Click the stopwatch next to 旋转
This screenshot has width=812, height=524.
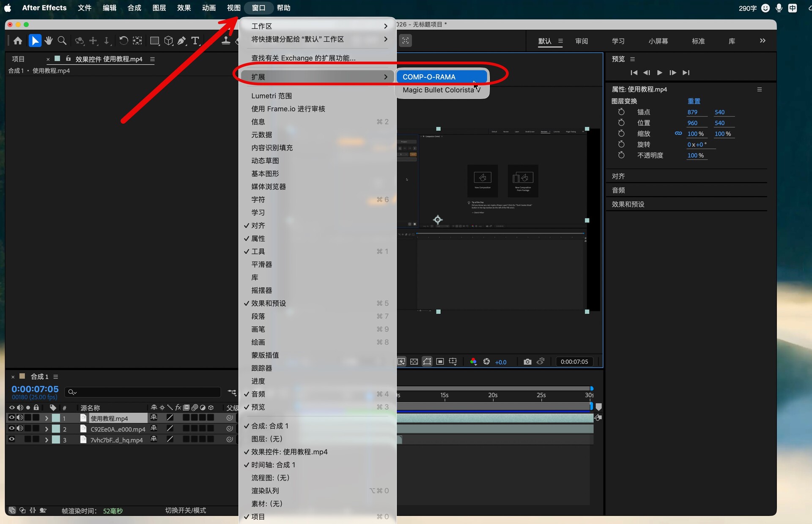click(621, 144)
